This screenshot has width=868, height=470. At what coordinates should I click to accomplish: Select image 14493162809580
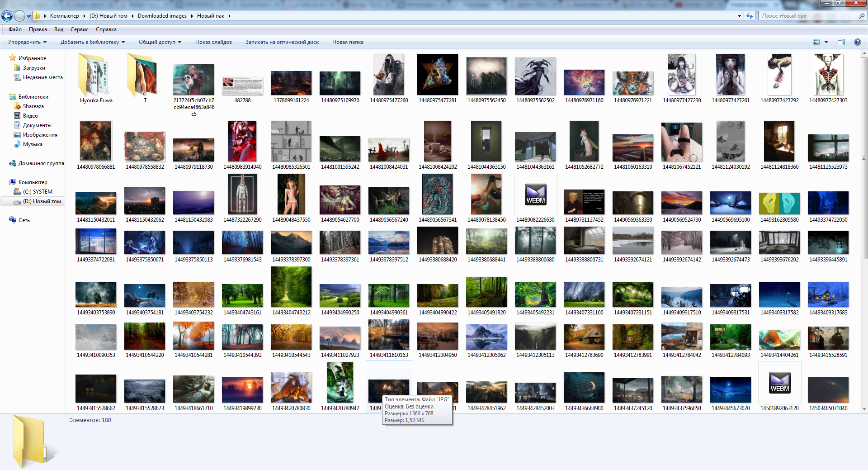click(779, 203)
